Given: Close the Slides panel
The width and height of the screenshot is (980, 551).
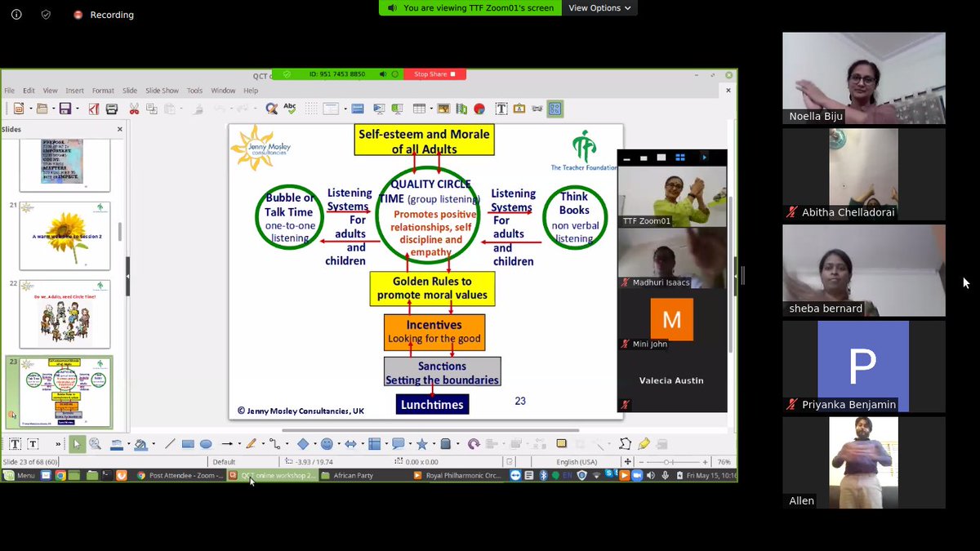Looking at the screenshot, I should pos(120,129).
